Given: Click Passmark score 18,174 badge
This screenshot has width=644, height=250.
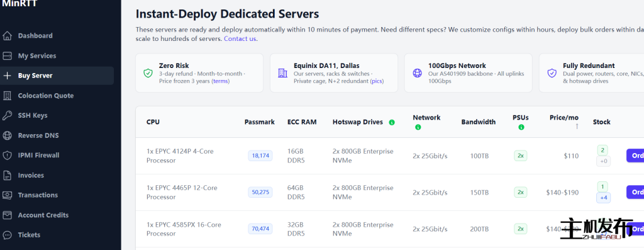Looking at the screenshot, I should click(x=260, y=156).
